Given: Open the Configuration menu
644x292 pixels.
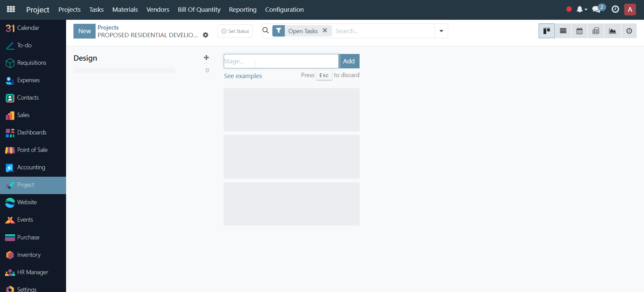Looking at the screenshot, I should tap(284, 9).
